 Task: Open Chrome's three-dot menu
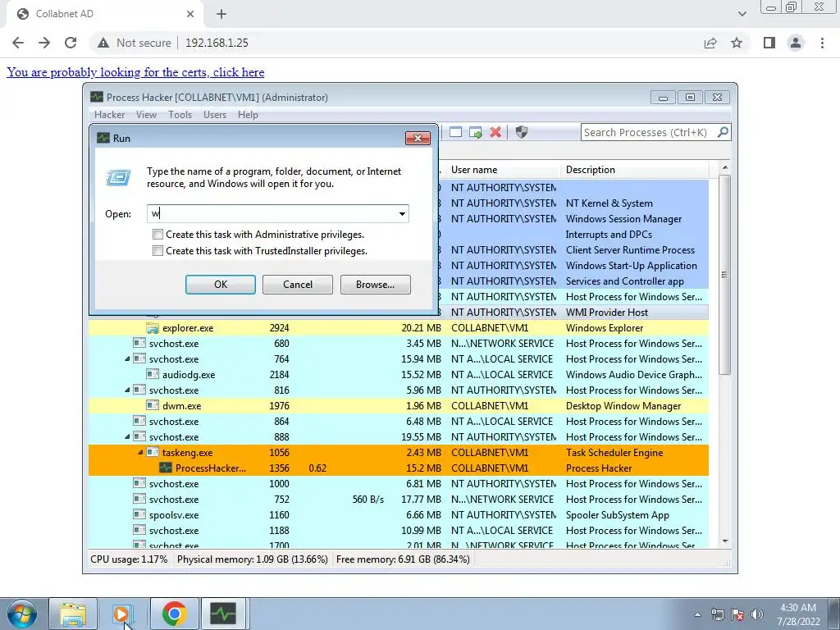pos(822,43)
